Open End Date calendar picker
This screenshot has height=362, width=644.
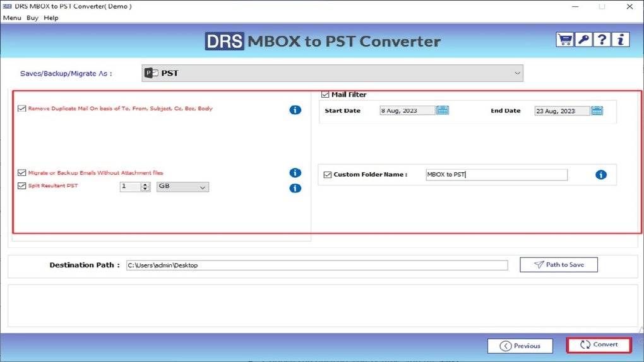(x=597, y=111)
